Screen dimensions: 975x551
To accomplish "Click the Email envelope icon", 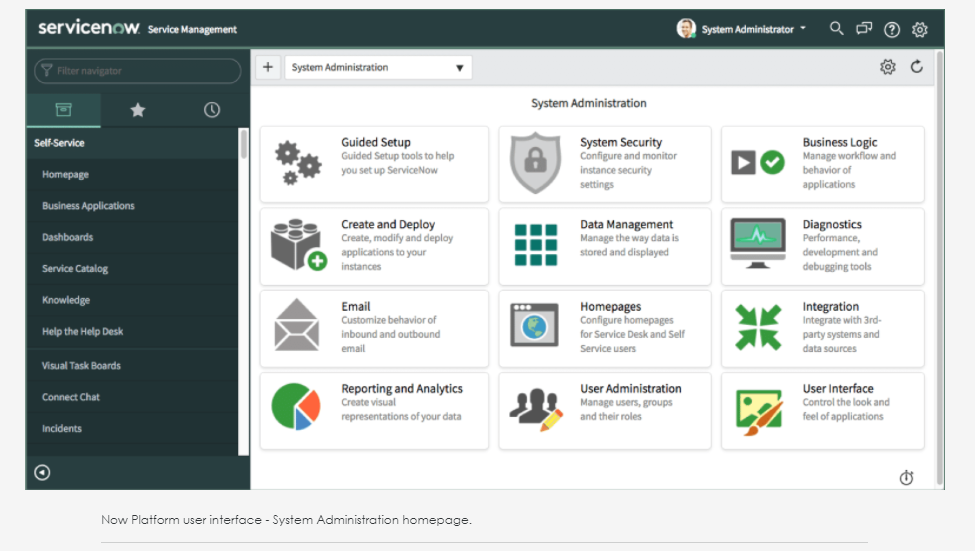I will 297,325.
